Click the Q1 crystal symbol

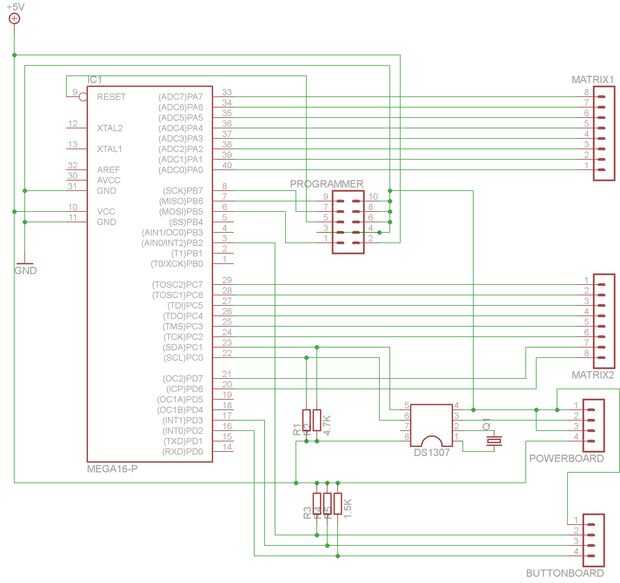(x=494, y=440)
